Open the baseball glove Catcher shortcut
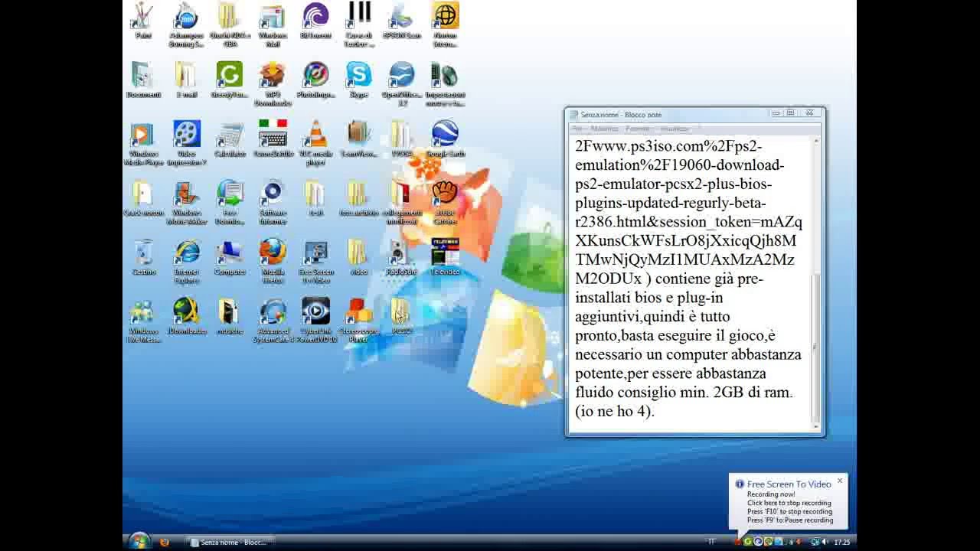Screen dimensions: 980x551 click(x=445, y=203)
